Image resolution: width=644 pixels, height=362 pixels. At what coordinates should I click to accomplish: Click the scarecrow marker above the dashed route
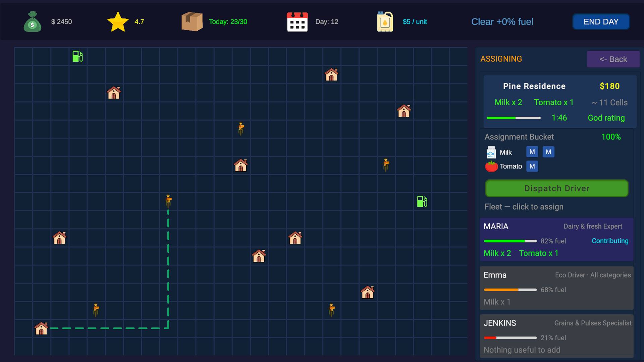pos(168,201)
